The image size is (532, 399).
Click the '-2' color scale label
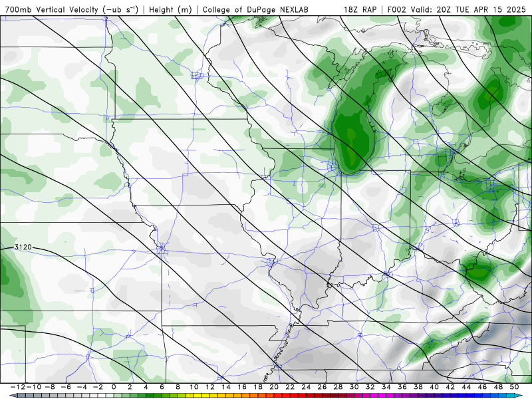(x=98, y=387)
